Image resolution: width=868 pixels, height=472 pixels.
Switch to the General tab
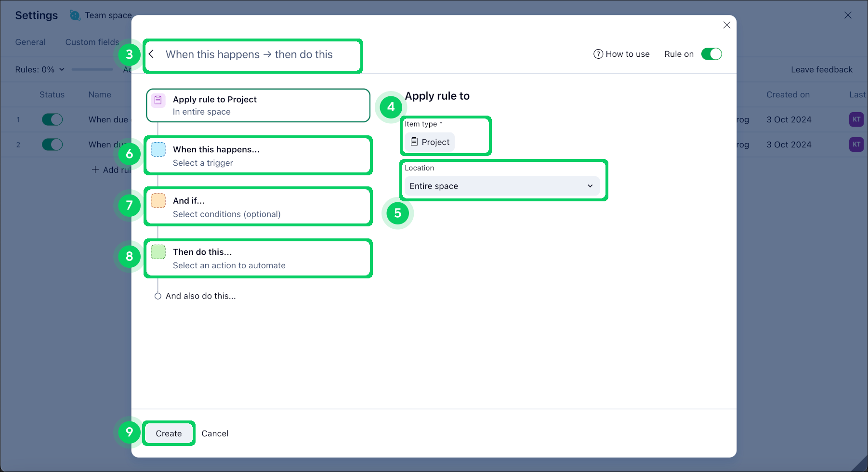[30, 42]
